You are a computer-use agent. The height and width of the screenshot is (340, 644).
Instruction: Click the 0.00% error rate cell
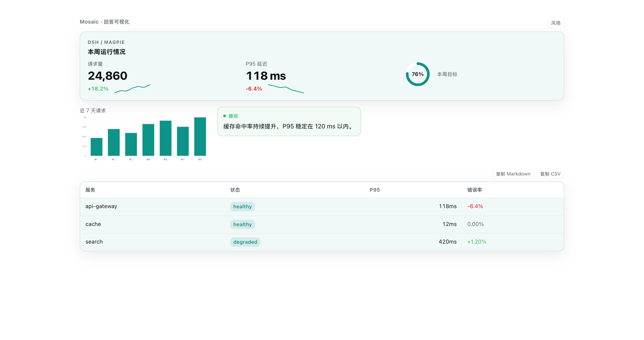tap(476, 224)
